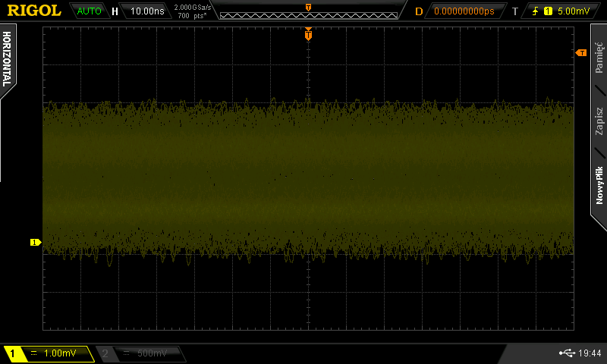Select the Zapisz menu item
The height and width of the screenshot is (364, 607).
[x=599, y=121]
